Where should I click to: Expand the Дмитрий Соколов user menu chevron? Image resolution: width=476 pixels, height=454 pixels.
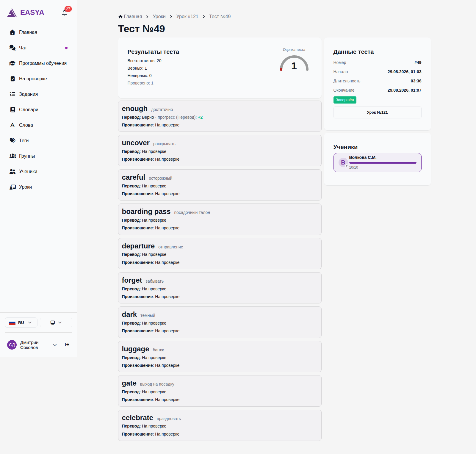pyautogui.click(x=55, y=345)
